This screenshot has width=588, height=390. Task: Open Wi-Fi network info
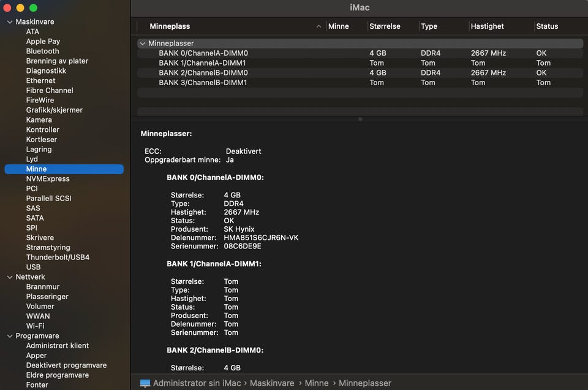point(36,326)
